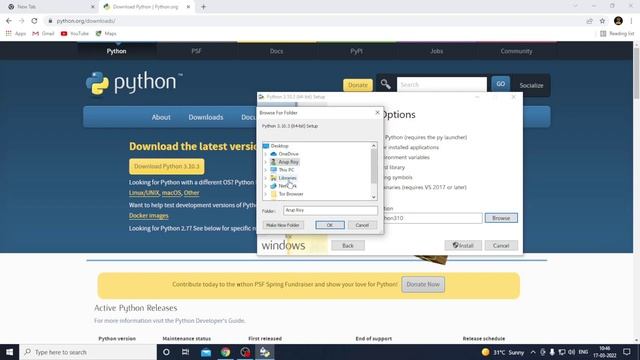Expand the Libraries tree node
This screenshot has height=360, width=640.
click(x=266, y=178)
